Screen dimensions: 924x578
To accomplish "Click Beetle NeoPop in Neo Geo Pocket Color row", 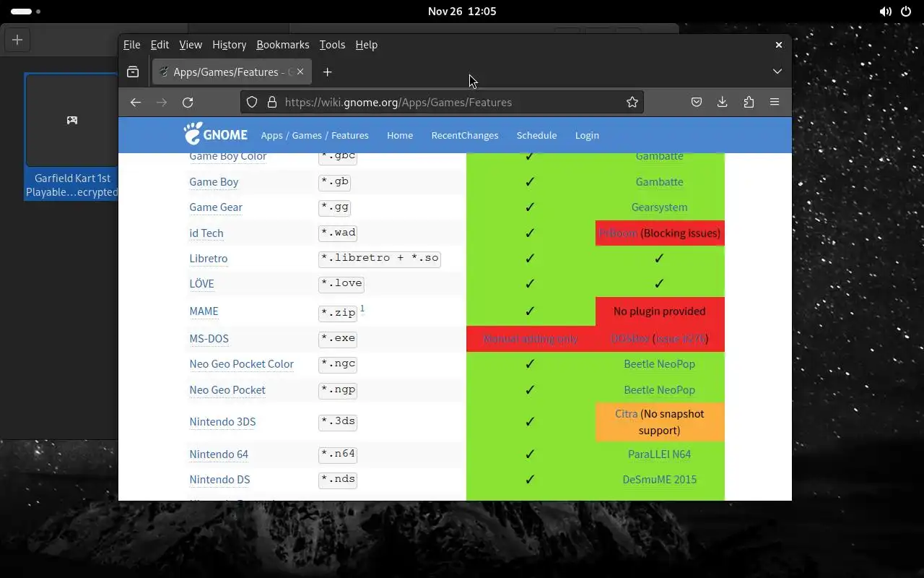I will [x=660, y=364].
